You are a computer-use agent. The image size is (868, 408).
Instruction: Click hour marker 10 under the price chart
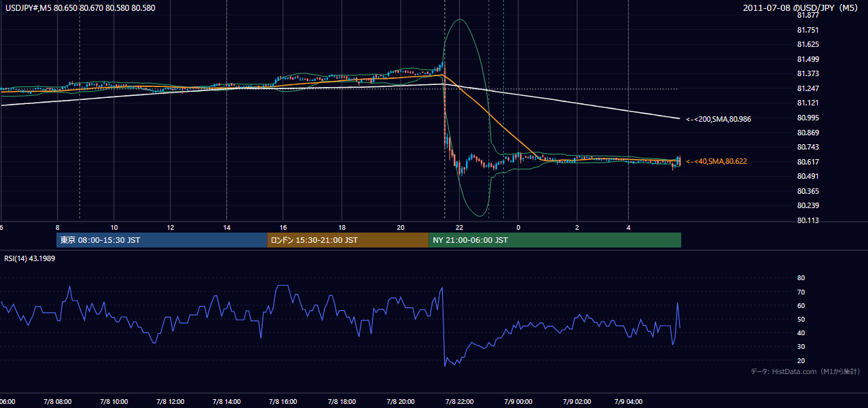(x=114, y=227)
